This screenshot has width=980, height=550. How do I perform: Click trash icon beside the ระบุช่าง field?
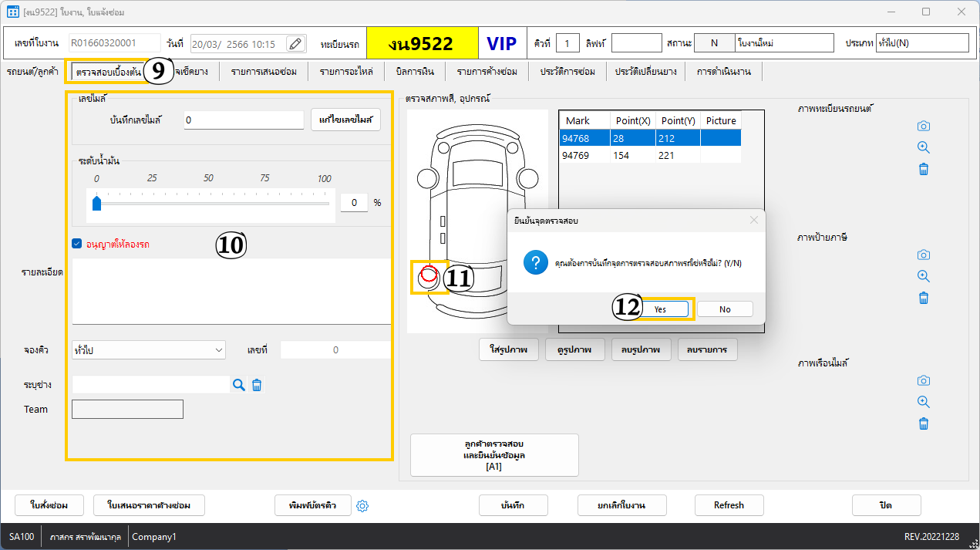[257, 385]
